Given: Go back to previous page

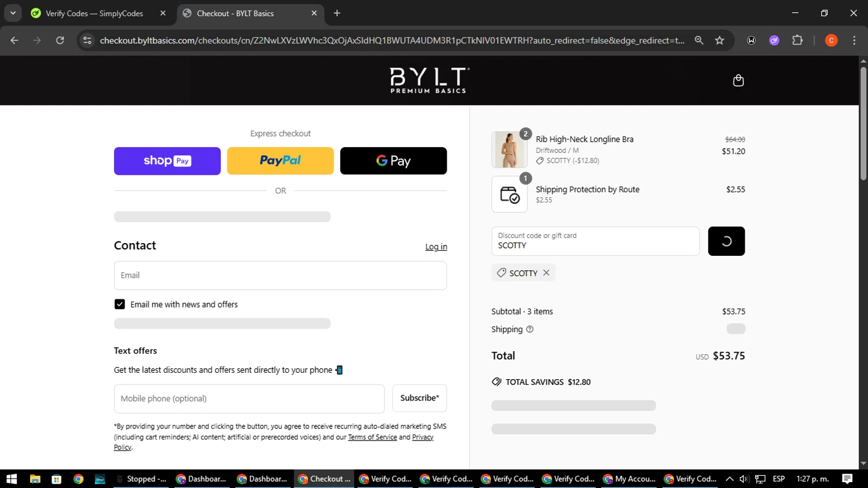Looking at the screenshot, I should tap(14, 41).
